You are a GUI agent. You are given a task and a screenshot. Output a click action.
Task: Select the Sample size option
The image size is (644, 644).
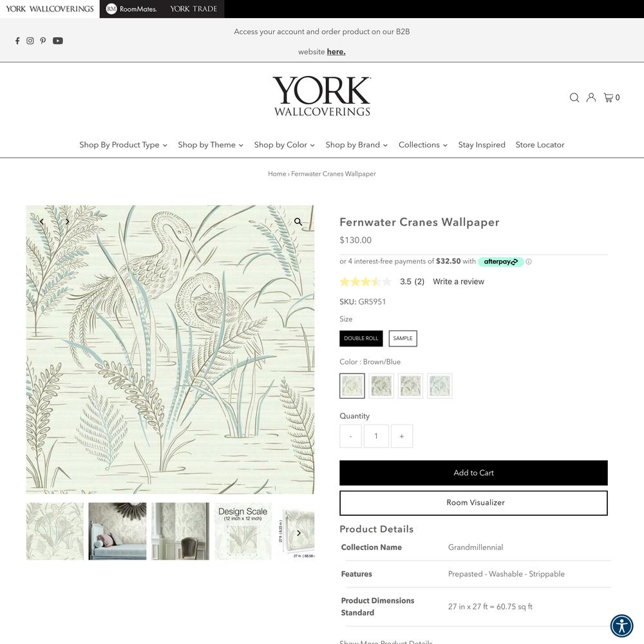(403, 339)
